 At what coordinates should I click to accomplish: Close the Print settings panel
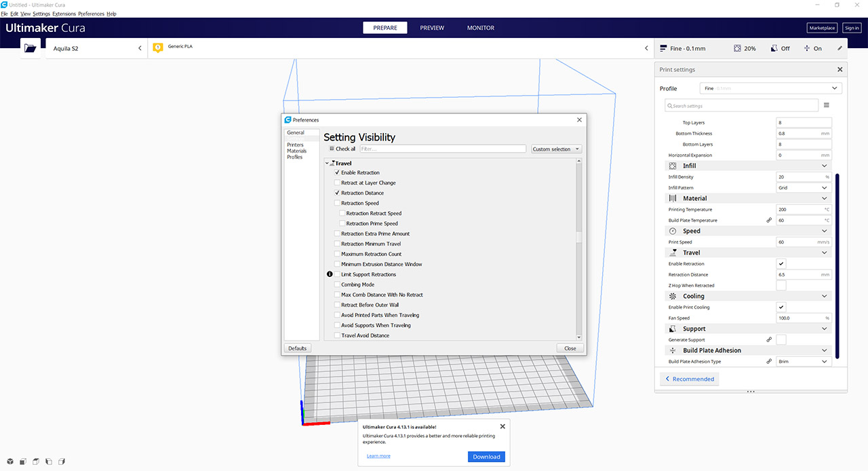click(840, 69)
